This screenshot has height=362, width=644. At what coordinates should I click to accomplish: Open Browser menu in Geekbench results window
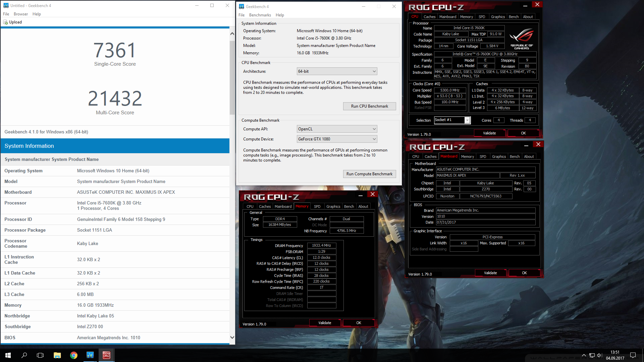coord(21,14)
